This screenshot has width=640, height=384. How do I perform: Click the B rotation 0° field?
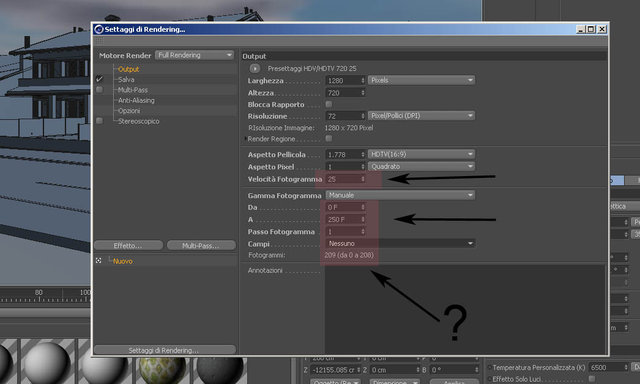click(x=453, y=370)
